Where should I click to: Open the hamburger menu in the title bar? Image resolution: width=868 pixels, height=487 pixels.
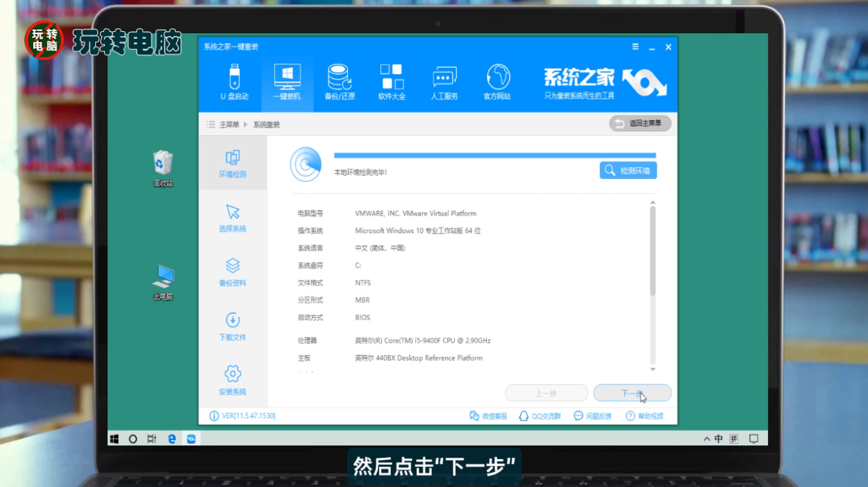(635, 46)
